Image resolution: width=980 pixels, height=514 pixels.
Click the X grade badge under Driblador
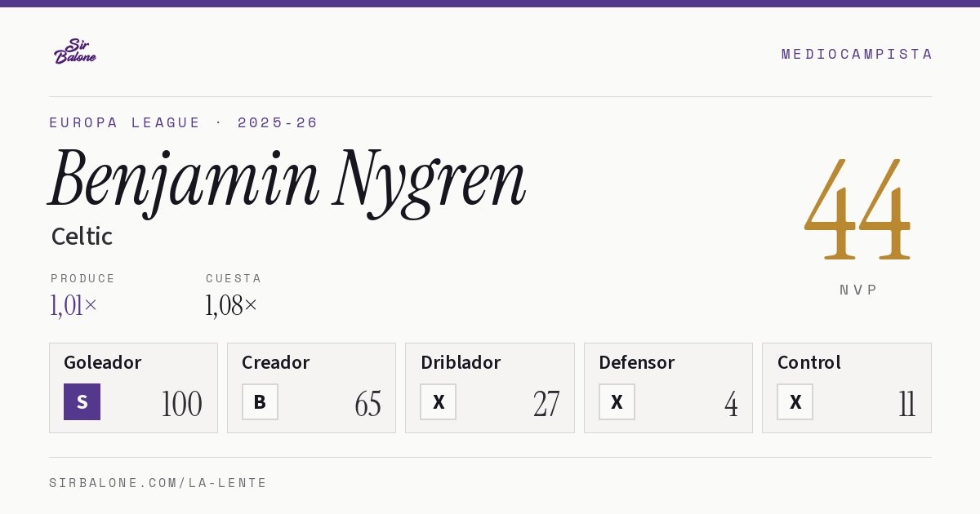(439, 401)
